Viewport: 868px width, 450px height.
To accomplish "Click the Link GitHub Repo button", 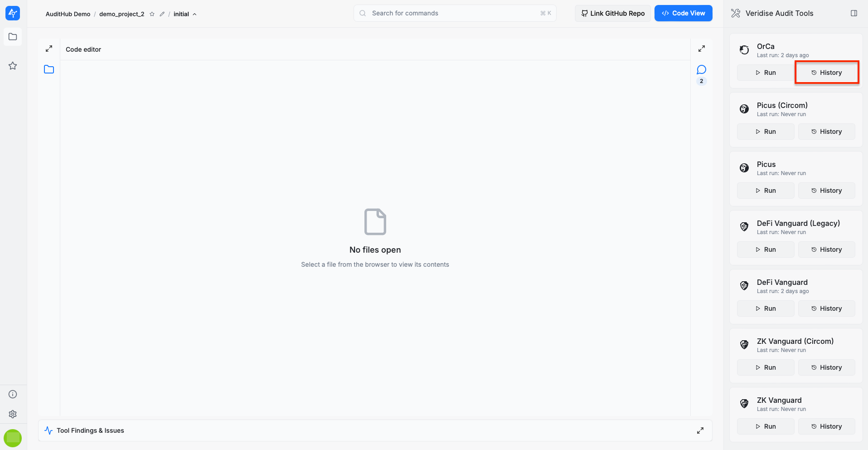I will point(613,13).
